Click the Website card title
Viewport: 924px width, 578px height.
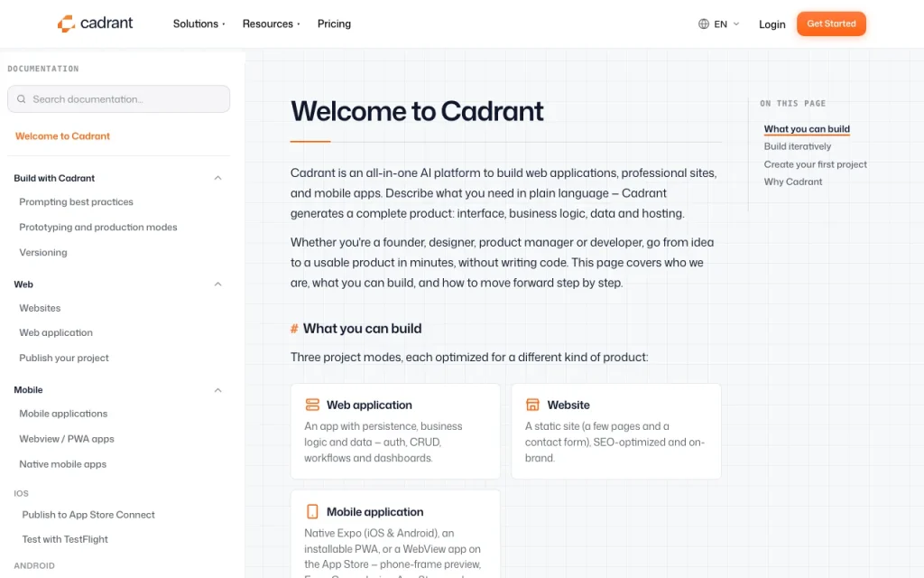tap(568, 406)
